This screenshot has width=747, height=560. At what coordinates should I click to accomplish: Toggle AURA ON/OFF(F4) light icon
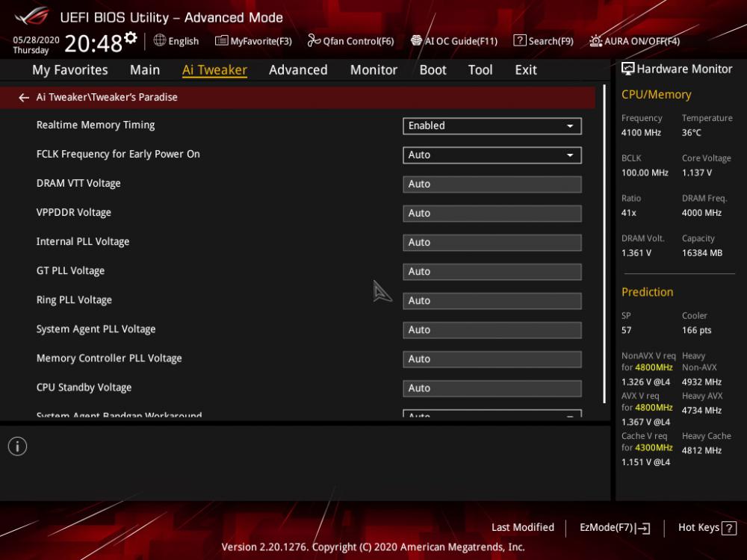595,41
